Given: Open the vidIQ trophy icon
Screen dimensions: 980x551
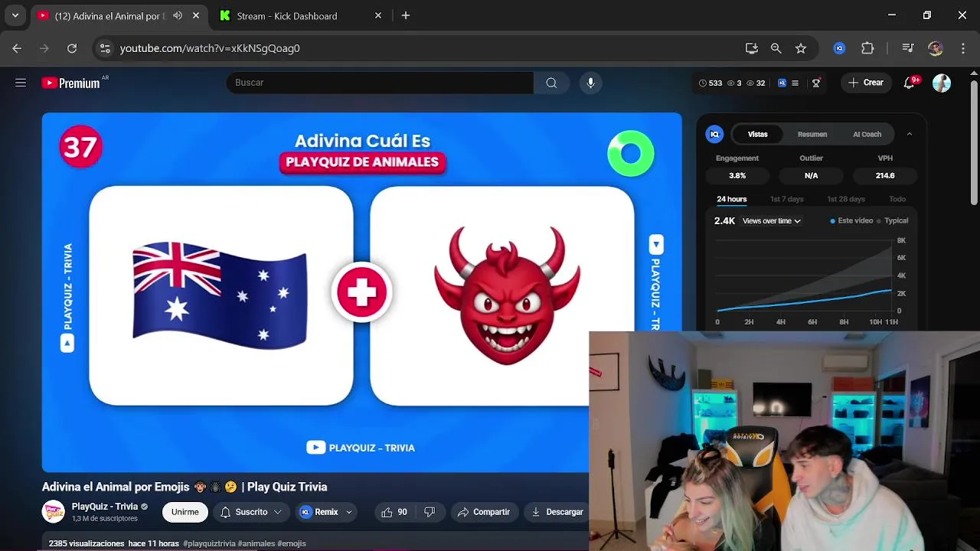Looking at the screenshot, I should [x=816, y=83].
